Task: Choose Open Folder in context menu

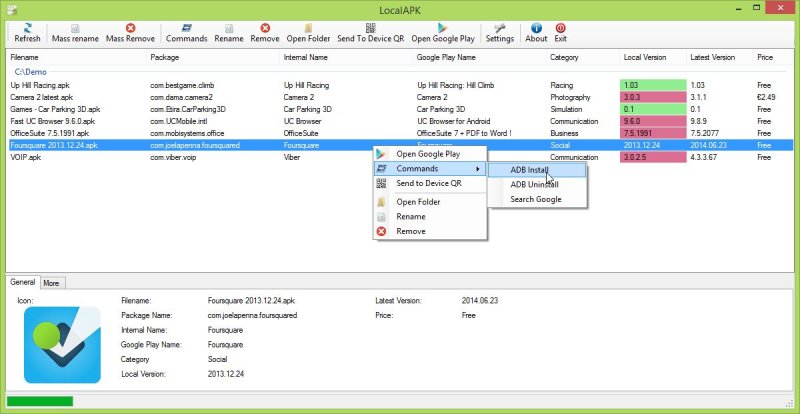Action: click(430, 202)
